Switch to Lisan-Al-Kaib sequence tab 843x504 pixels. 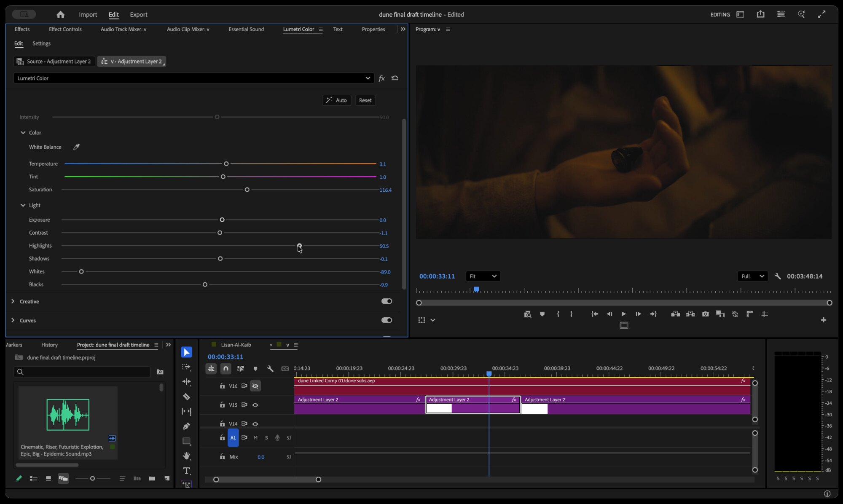click(x=236, y=345)
